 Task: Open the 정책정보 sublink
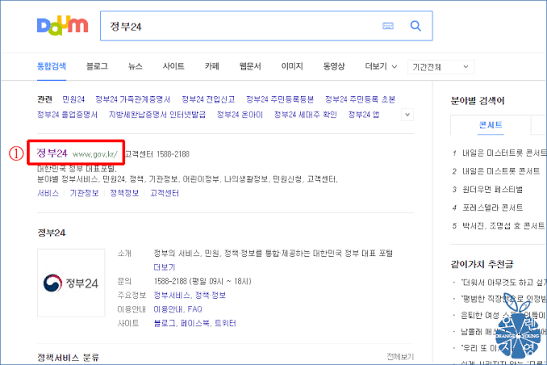pos(125,193)
